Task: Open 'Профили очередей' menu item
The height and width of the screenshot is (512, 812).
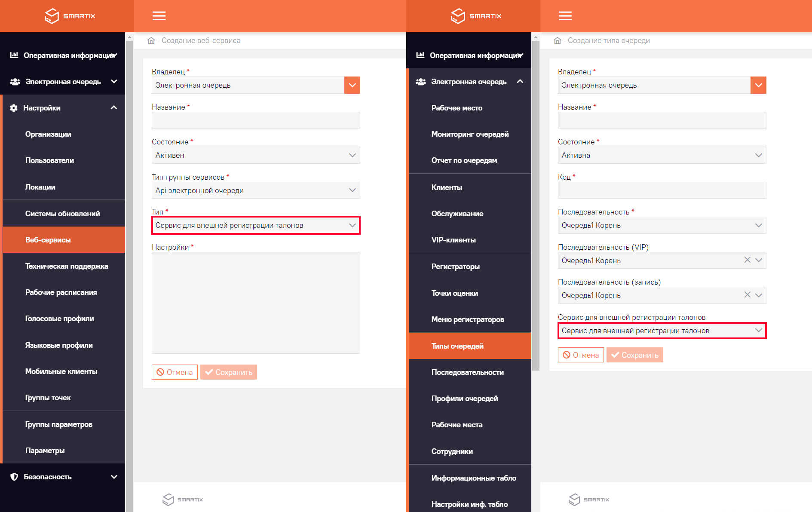Action: coord(470,399)
